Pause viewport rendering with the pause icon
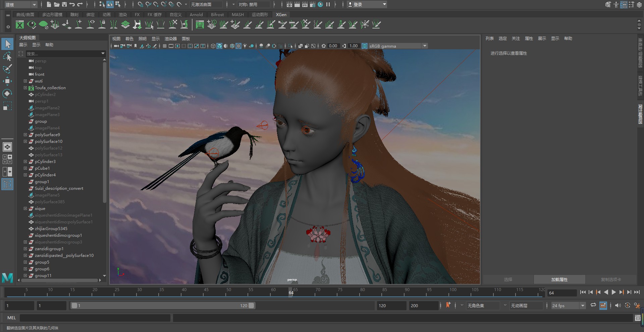The width and height of the screenshot is (644, 332). pyautogui.click(x=328, y=4)
